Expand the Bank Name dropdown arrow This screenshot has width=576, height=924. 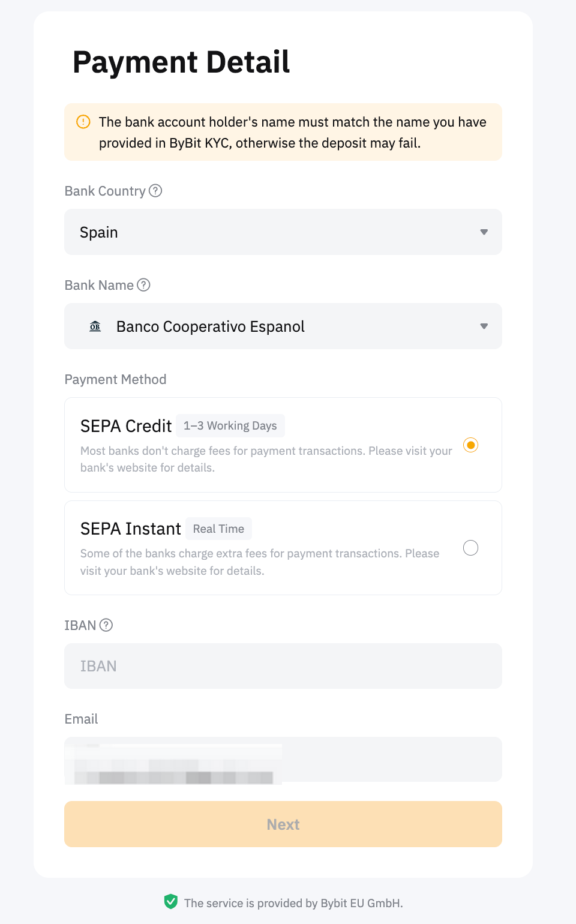point(484,326)
